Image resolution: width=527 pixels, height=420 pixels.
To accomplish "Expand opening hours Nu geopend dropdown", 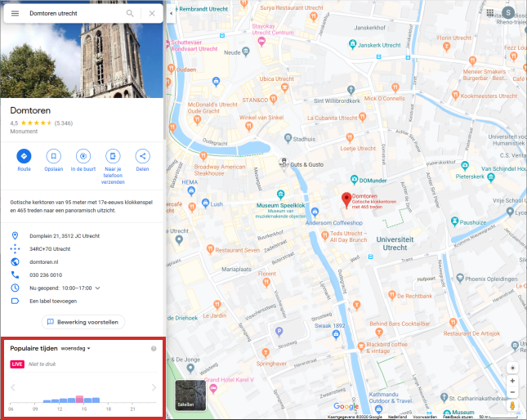I will point(97,288).
